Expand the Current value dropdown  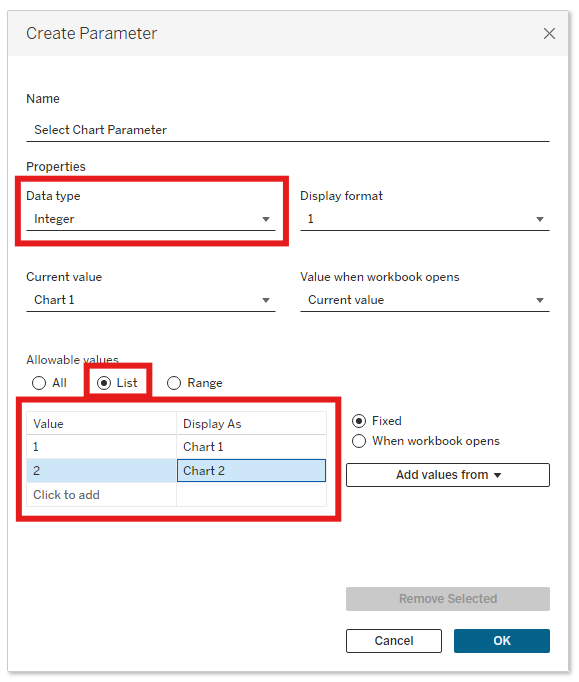pyautogui.click(x=151, y=300)
